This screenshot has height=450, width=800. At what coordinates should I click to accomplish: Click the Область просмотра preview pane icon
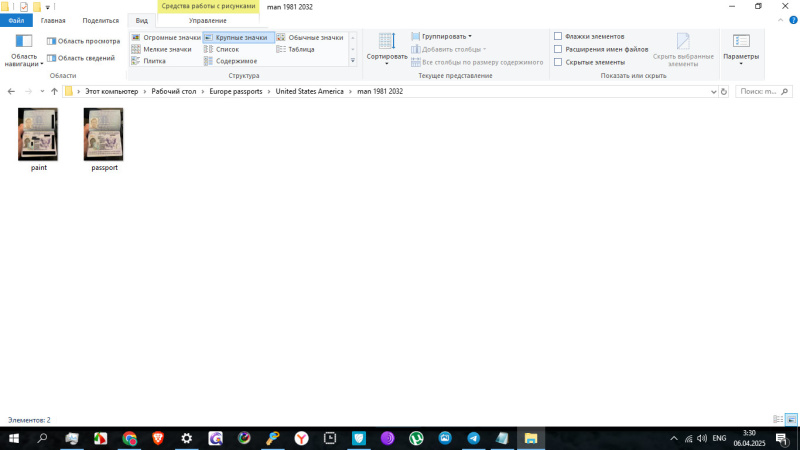click(51, 41)
